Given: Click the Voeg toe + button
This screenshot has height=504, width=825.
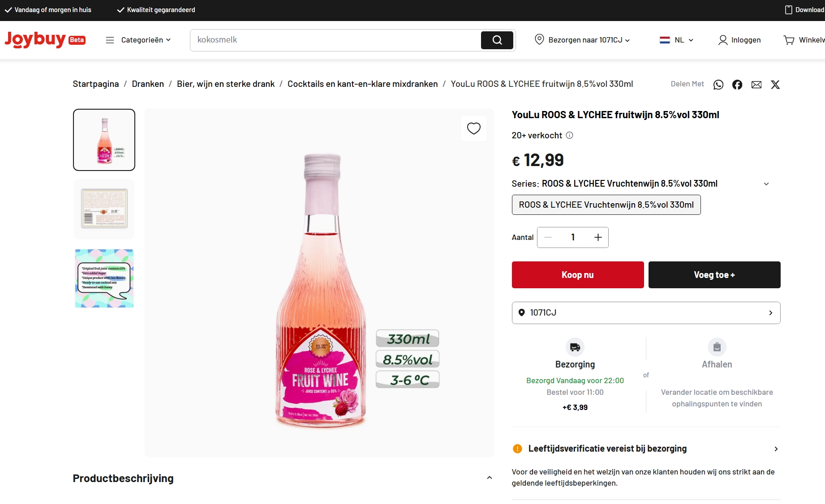Looking at the screenshot, I should tap(714, 275).
